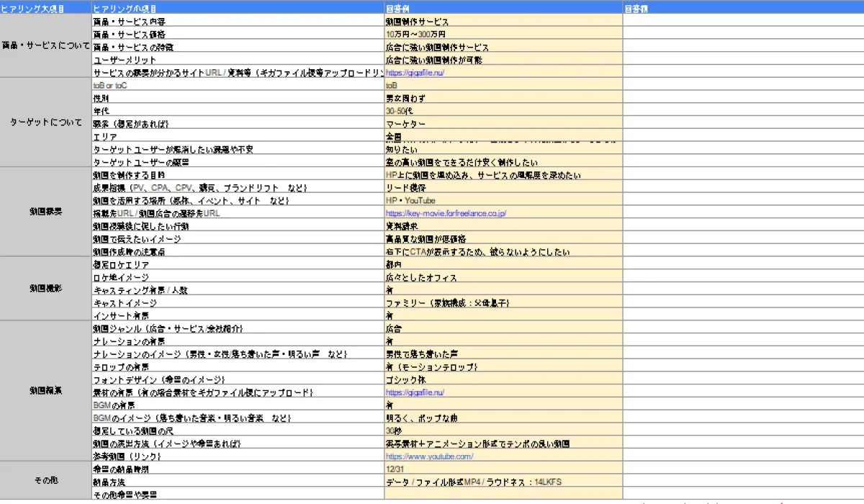Click the 12/31 answer cell

(503, 469)
